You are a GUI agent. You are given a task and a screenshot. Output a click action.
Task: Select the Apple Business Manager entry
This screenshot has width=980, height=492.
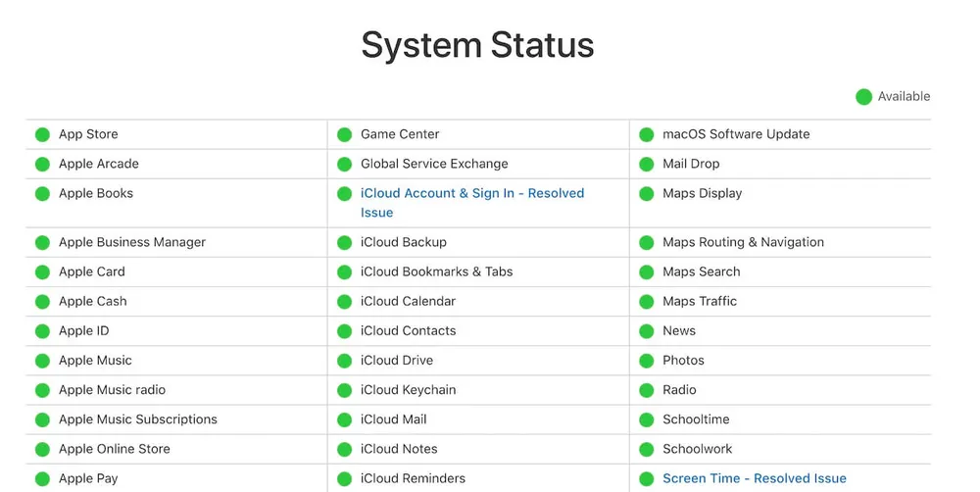point(131,242)
